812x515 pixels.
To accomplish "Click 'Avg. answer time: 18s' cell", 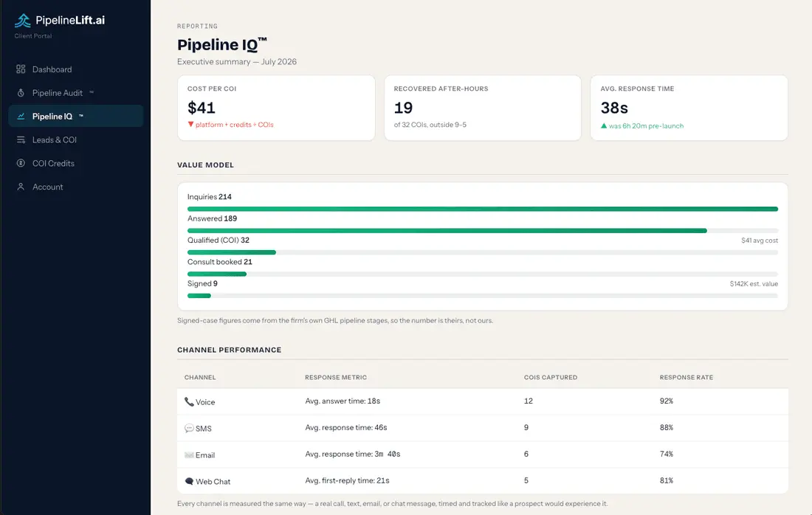I will click(x=343, y=401).
